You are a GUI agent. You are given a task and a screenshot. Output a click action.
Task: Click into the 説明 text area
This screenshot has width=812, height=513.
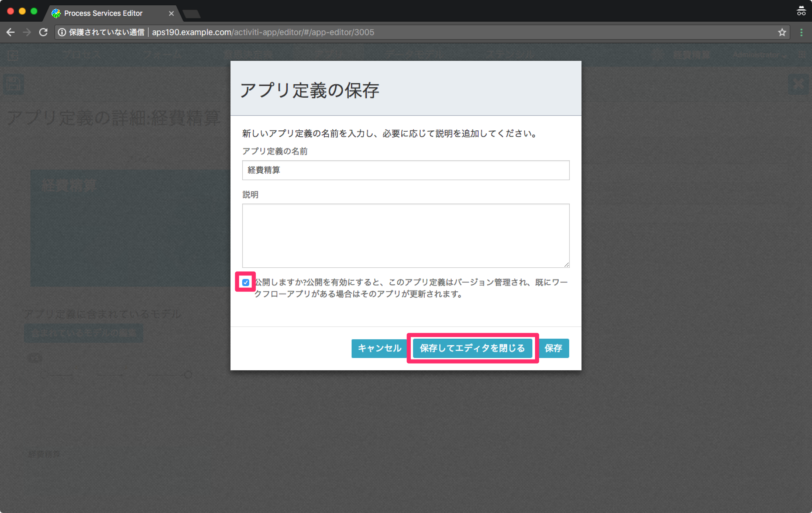[x=406, y=235]
